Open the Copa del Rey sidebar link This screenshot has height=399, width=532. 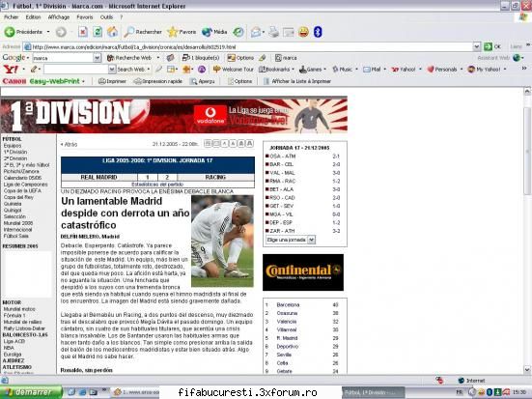click(x=18, y=197)
